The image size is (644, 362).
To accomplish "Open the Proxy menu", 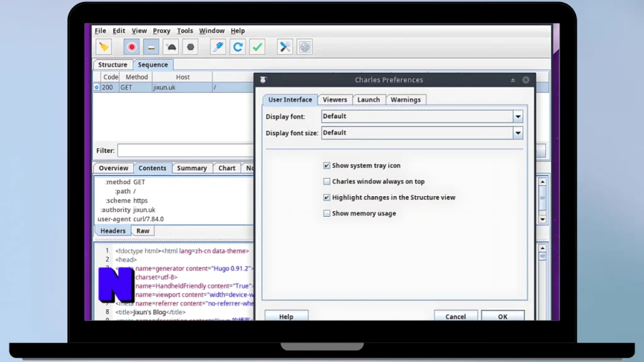I will [x=162, y=31].
